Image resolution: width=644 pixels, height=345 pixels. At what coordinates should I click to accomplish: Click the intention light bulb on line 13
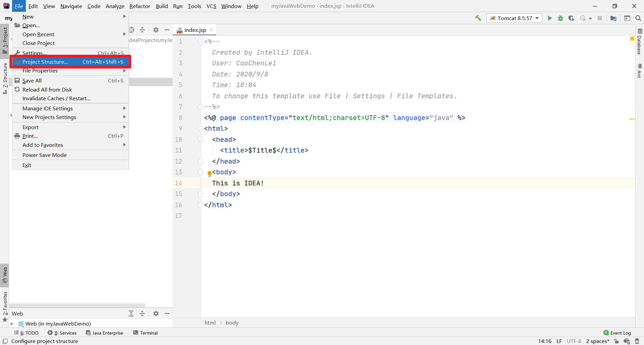[x=210, y=173]
